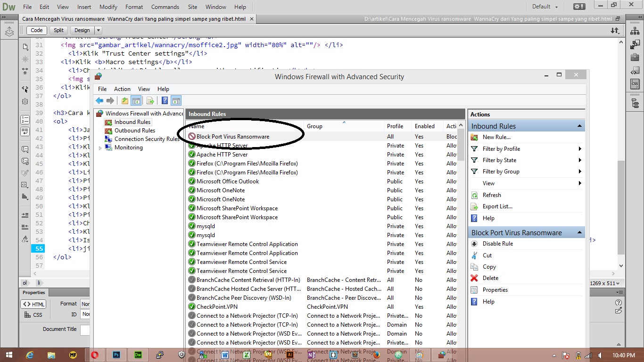Open Dreamweaver Site menu
This screenshot has width=644, height=362.
(x=192, y=7)
